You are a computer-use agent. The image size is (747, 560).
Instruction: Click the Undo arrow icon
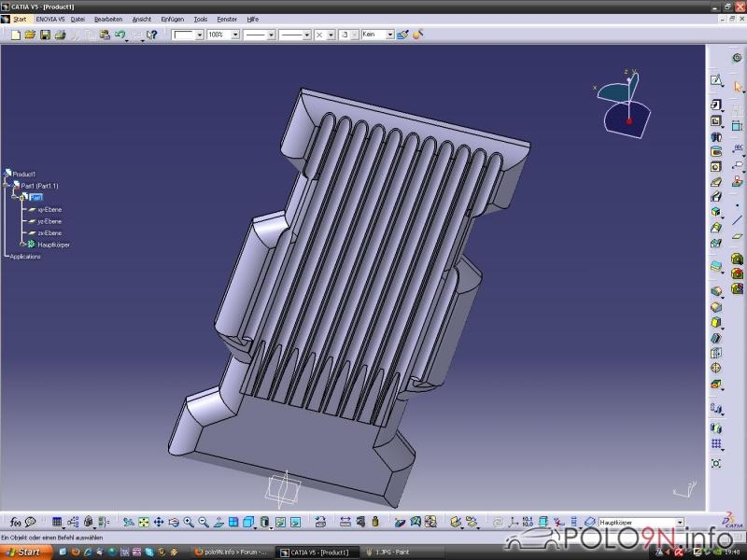pos(120,35)
